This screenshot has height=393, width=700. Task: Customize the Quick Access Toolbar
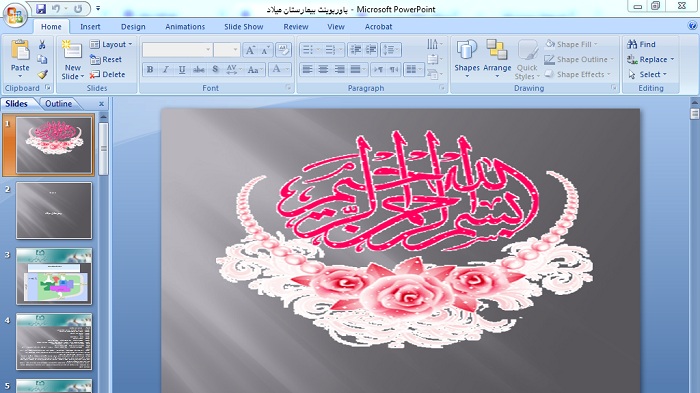coord(98,8)
